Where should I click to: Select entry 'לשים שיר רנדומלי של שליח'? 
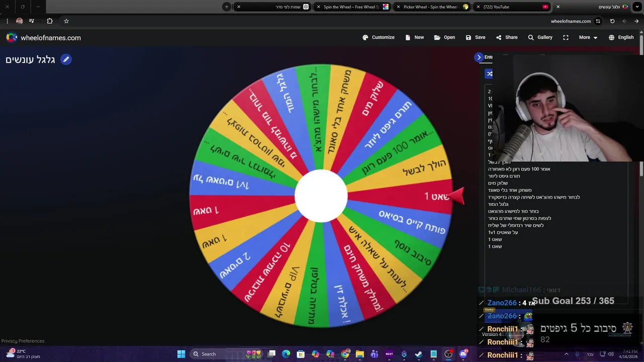(x=515, y=225)
